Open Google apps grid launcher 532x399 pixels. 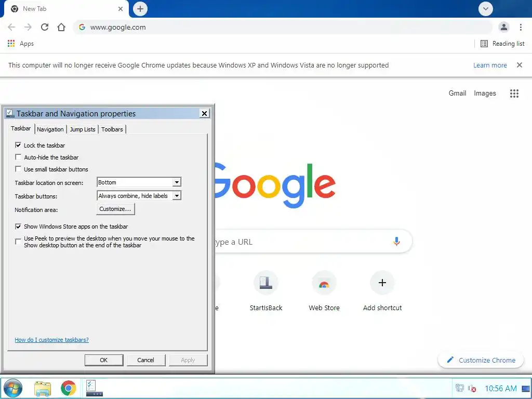514,94
